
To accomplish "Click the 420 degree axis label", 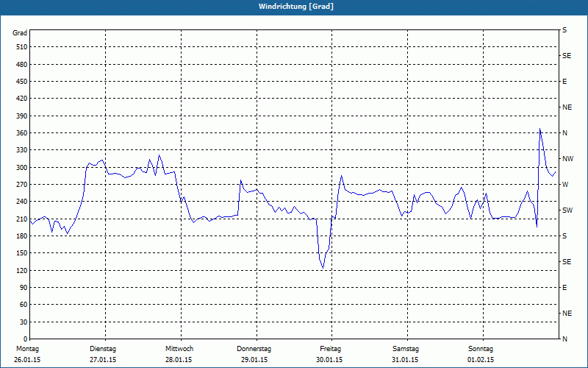I will coord(22,99).
